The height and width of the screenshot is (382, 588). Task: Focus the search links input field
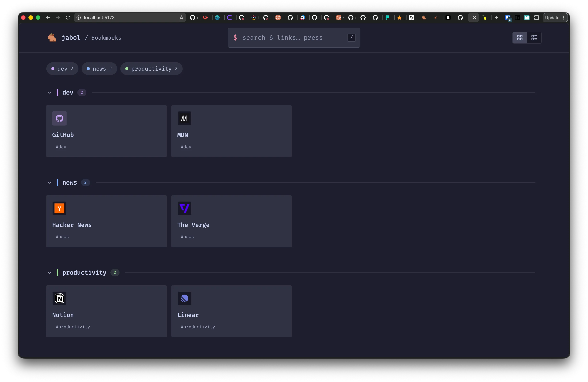click(x=294, y=38)
